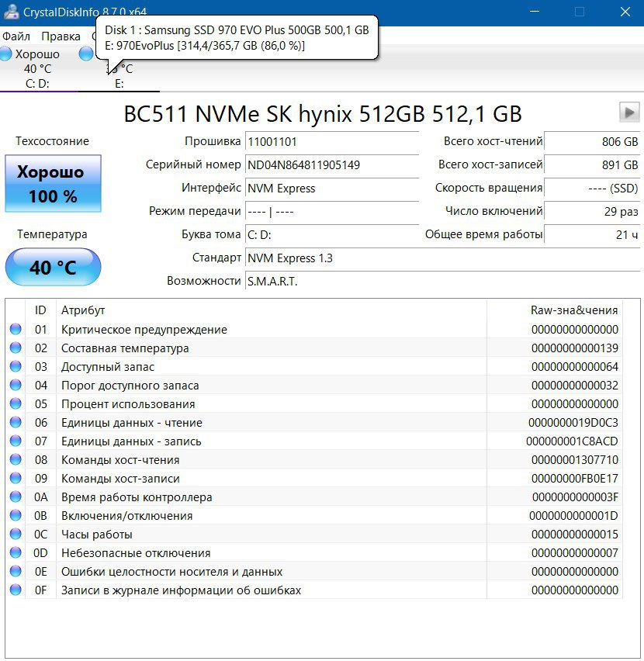Click the ID column header

coord(40,310)
